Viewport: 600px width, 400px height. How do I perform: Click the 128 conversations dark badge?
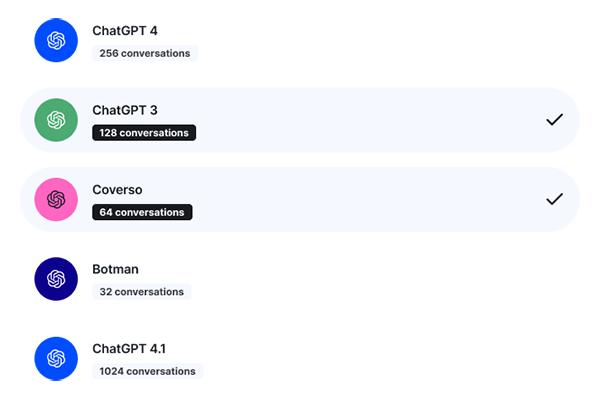(x=144, y=132)
